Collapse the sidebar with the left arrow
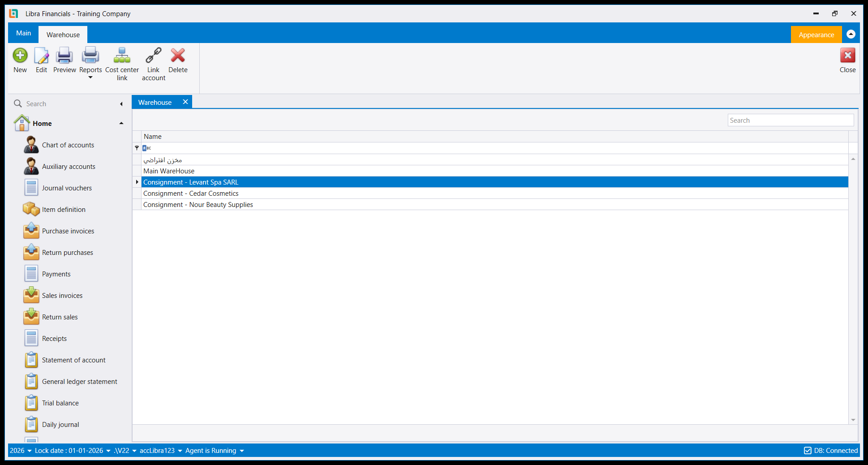The width and height of the screenshot is (868, 465). pyautogui.click(x=121, y=104)
